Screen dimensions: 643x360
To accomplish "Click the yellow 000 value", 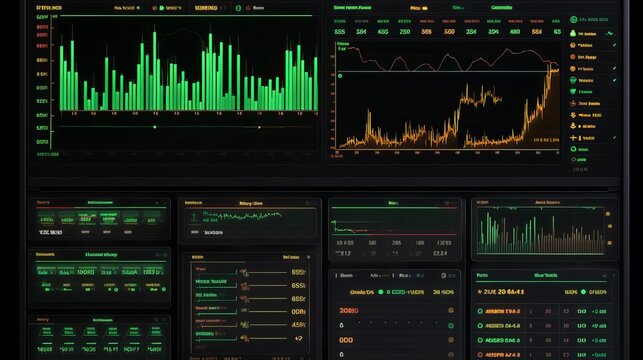I will pos(346,340).
